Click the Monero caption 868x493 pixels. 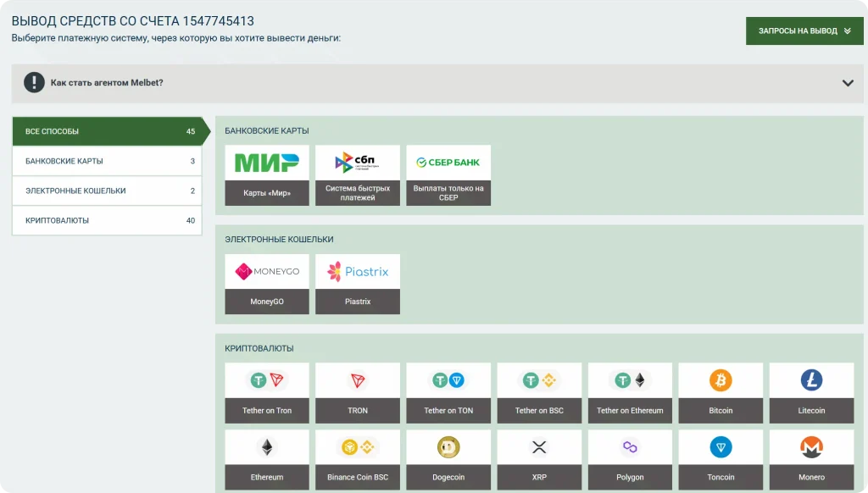(811, 477)
